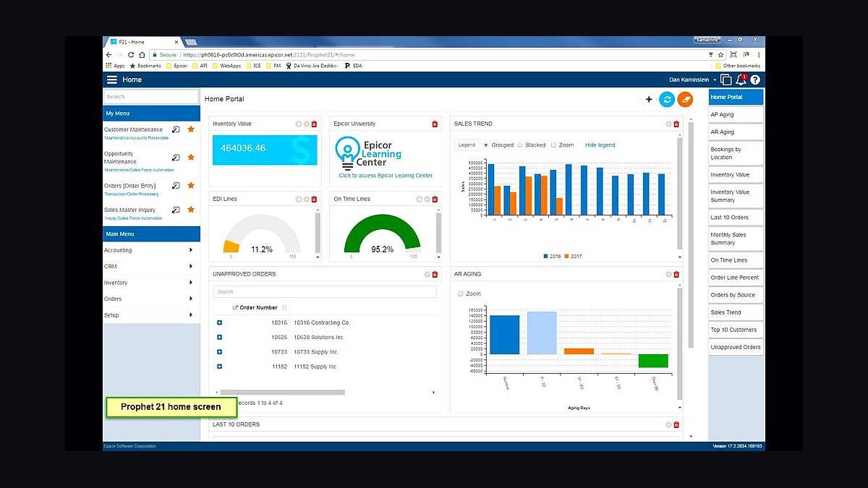Expand order 10628 row details
This screenshot has height=488, width=868.
(219, 337)
